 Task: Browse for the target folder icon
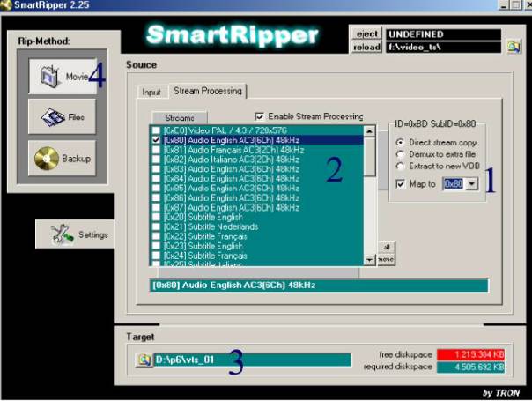[x=144, y=360]
